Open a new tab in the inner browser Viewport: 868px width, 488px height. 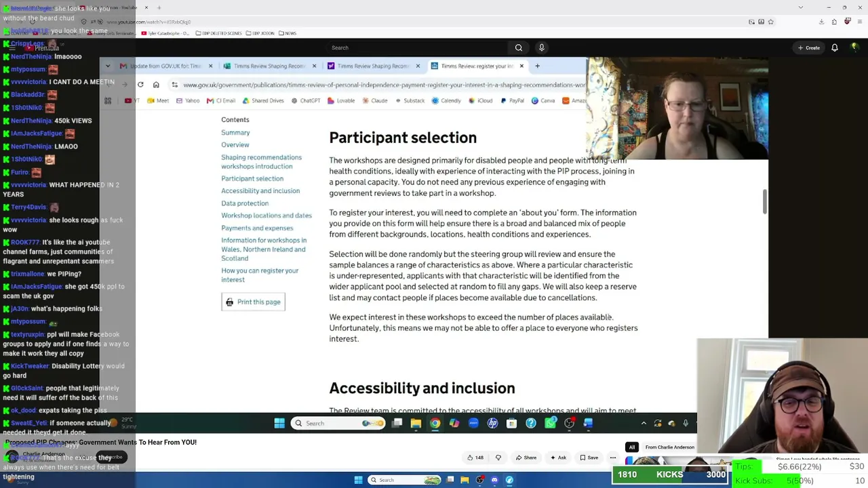[x=537, y=66]
